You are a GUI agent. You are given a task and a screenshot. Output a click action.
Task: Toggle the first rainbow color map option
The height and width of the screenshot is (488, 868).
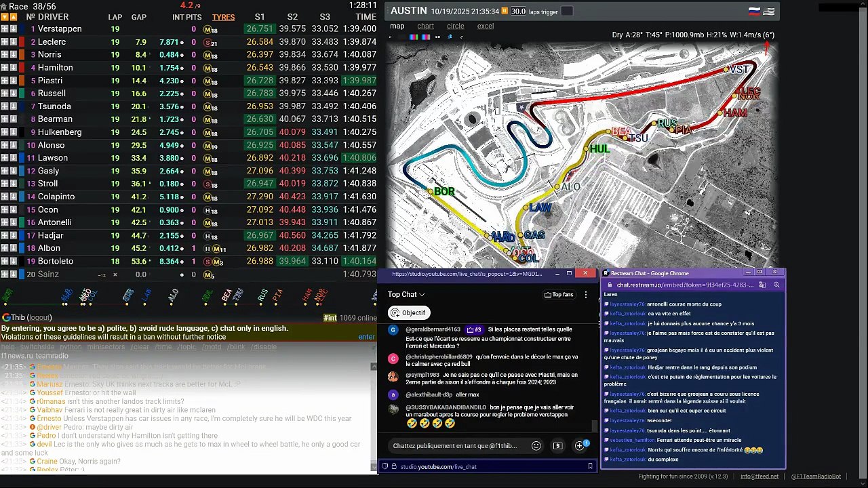413,37
